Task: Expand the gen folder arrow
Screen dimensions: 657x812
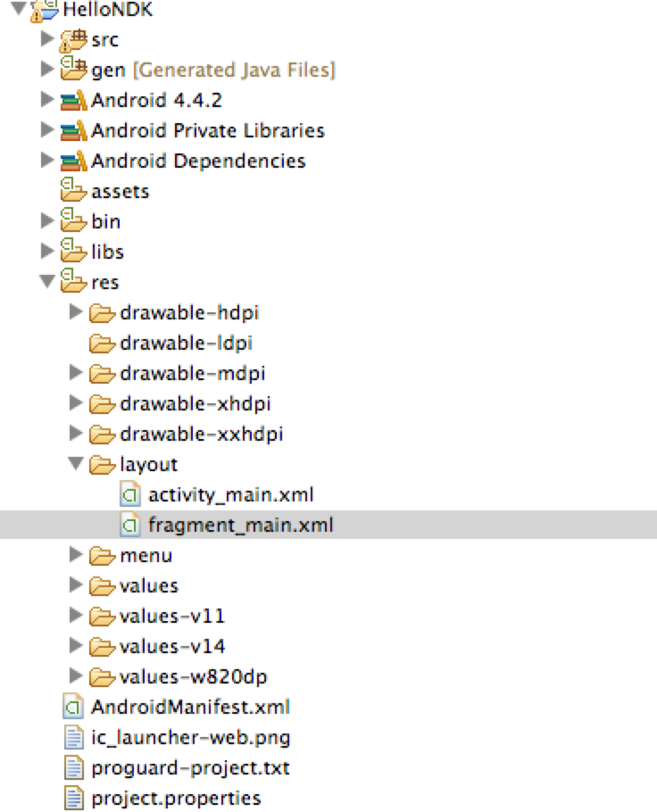Action: [x=47, y=69]
